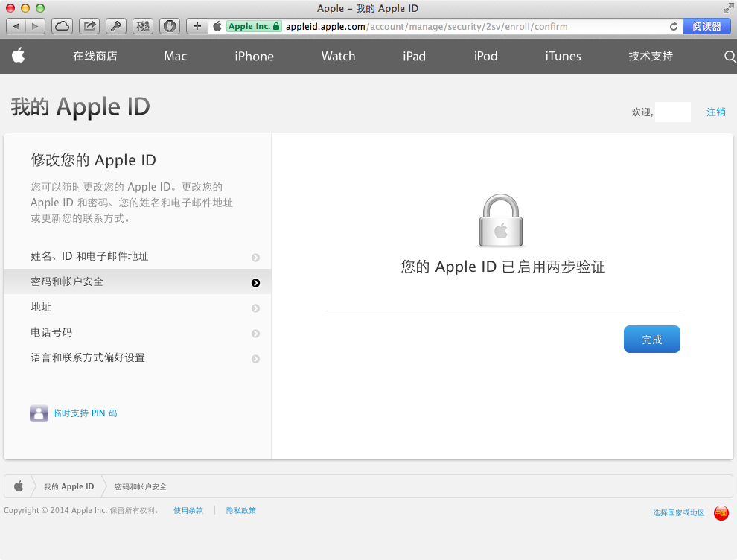Open the iPod navigation tab
737x560 pixels.
(x=485, y=56)
